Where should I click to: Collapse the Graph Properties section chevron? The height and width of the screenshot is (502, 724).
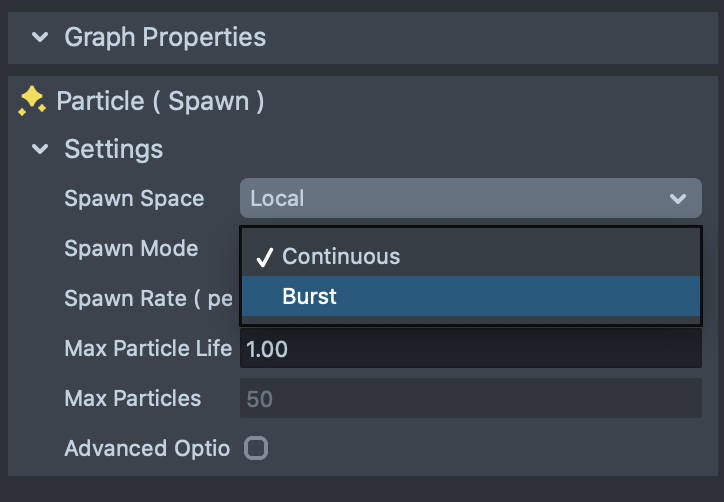point(40,38)
